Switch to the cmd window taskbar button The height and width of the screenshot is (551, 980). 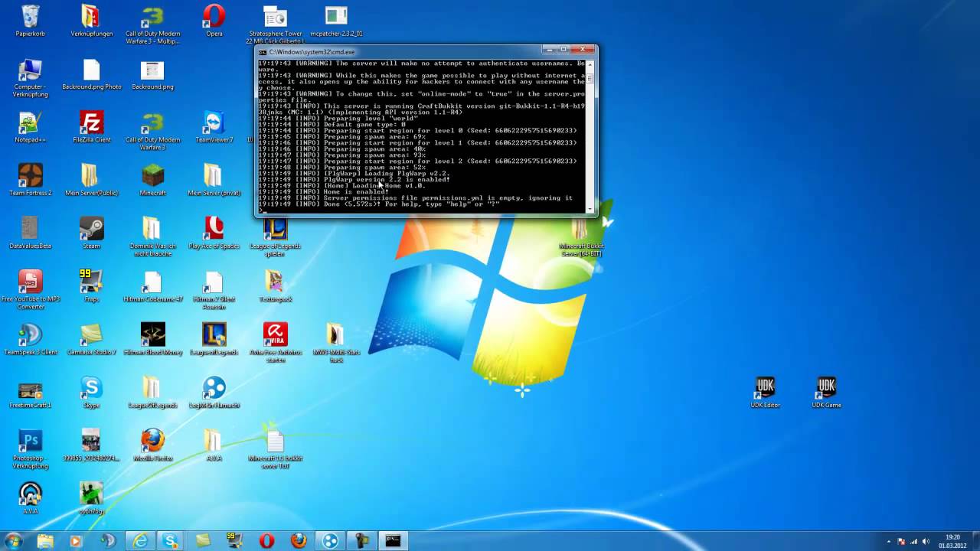393,540
